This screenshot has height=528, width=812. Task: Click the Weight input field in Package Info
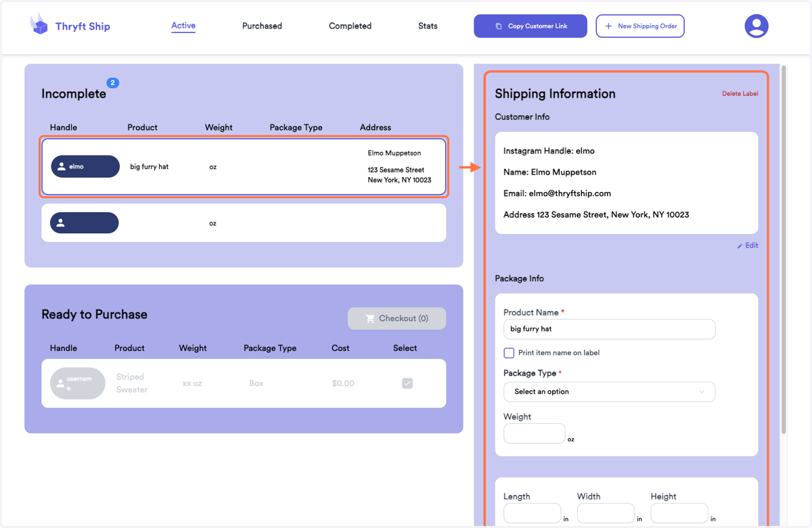(535, 433)
